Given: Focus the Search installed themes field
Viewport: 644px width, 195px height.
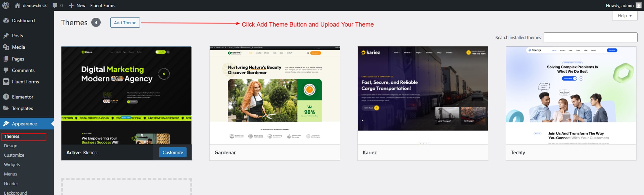Looking at the screenshot, I should tap(590, 37).
